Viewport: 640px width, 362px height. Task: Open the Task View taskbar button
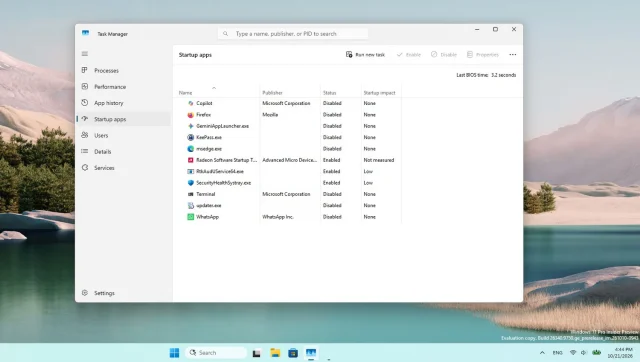click(256, 353)
